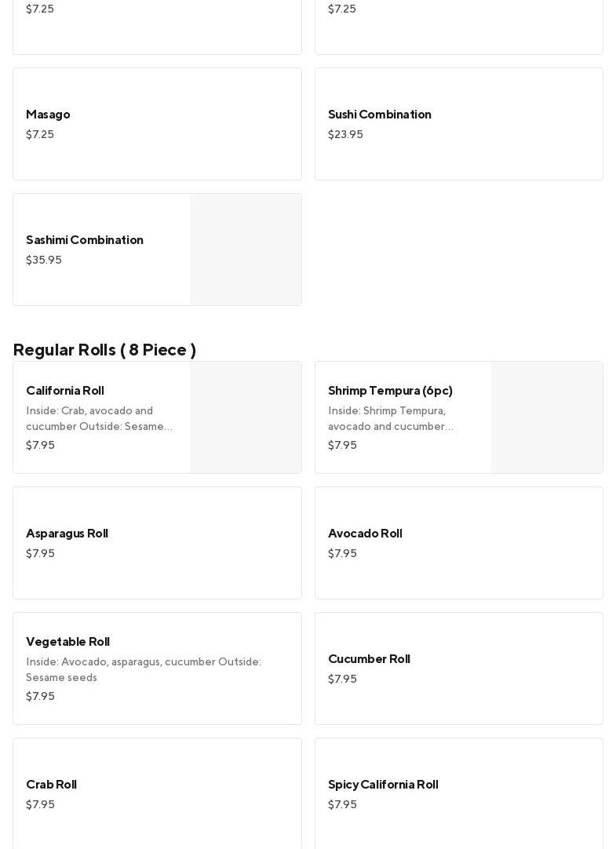Click the $23.95 Sushi Combination price
This screenshot has width=616, height=849.
pos(345,135)
